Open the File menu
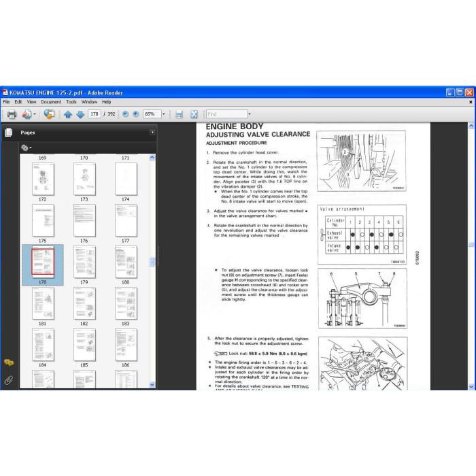The image size is (476, 476). tap(6, 102)
